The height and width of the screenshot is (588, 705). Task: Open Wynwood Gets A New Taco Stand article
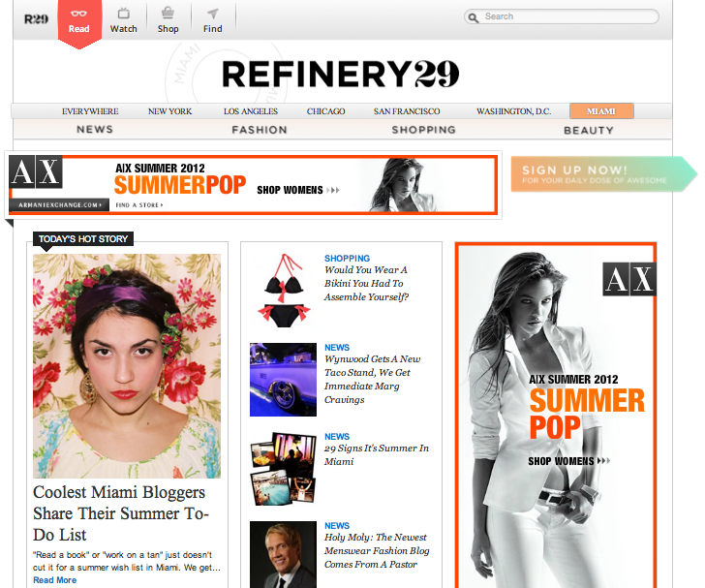(372, 380)
